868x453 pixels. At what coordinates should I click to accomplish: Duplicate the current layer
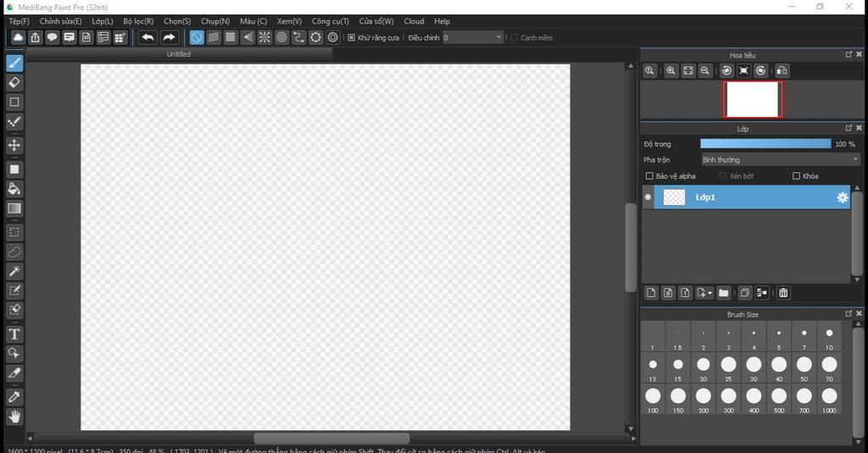[744, 293]
